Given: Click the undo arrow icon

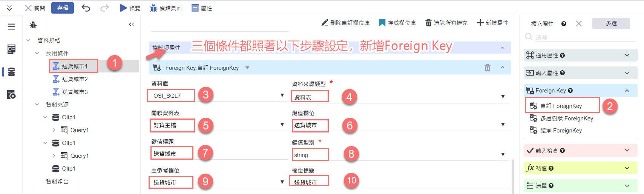Looking at the screenshot, I should [x=86, y=8].
